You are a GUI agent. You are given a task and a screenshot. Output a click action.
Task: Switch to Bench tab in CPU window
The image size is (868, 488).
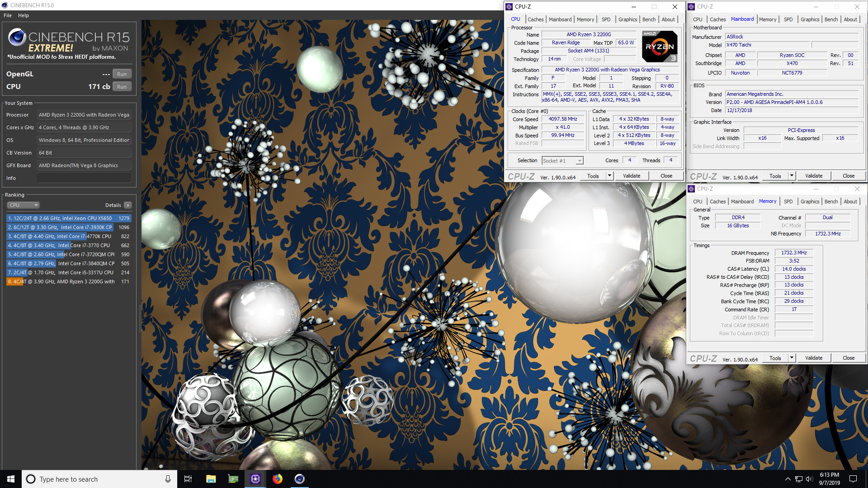649,19
